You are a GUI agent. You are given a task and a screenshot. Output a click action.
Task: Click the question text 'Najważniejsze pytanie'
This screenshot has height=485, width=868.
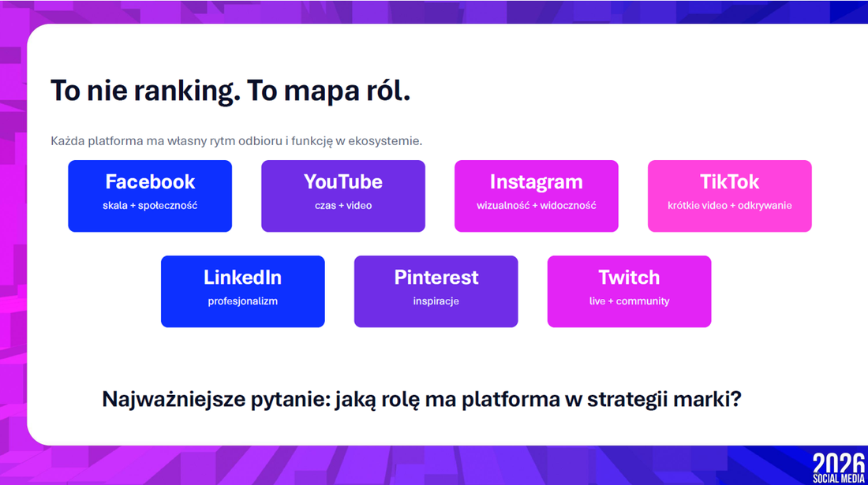216,399
